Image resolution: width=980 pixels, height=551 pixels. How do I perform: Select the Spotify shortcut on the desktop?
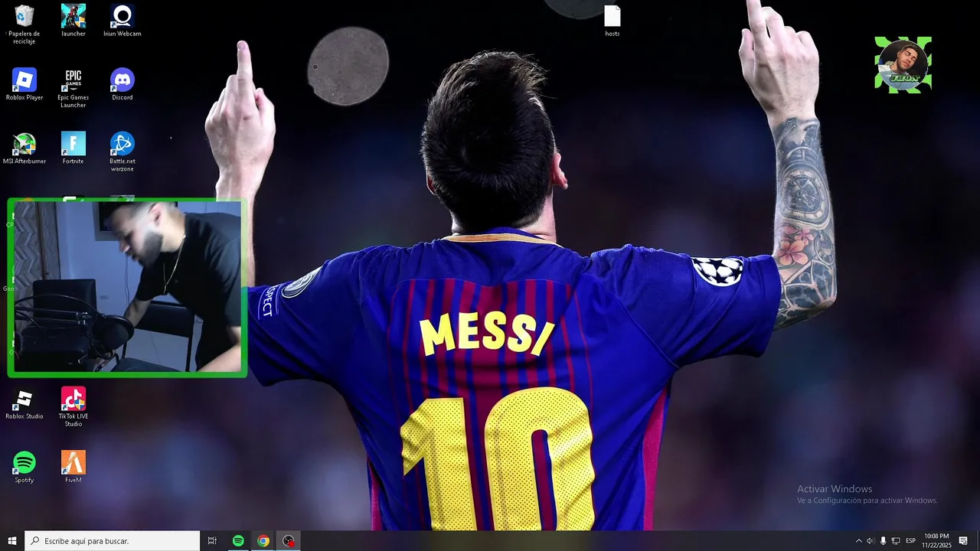pyautogui.click(x=24, y=467)
